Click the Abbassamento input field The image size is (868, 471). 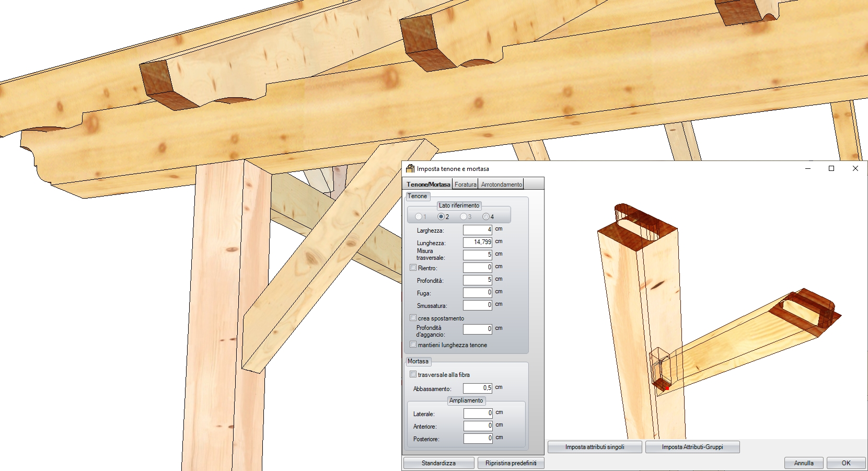[477, 388]
